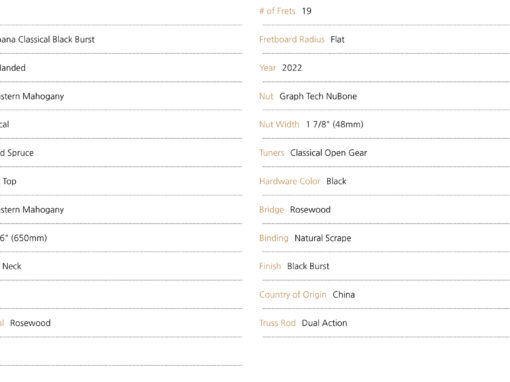Select Rosewood text in left column

coord(30,323)
